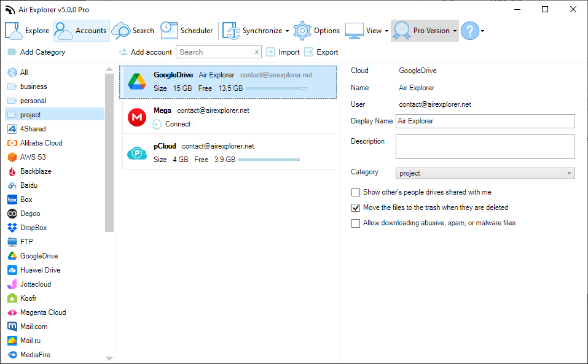Click the View monitor icon
The image size is (588, 364).
[355, 31]
